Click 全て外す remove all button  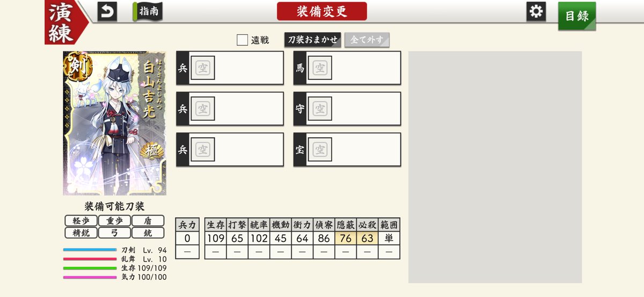coord(367,40)
